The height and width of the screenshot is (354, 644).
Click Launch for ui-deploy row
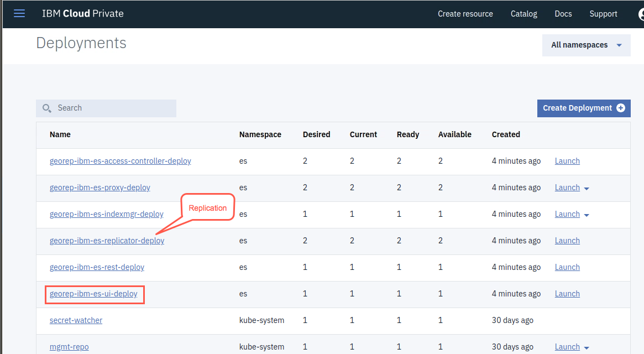point(567,294)
